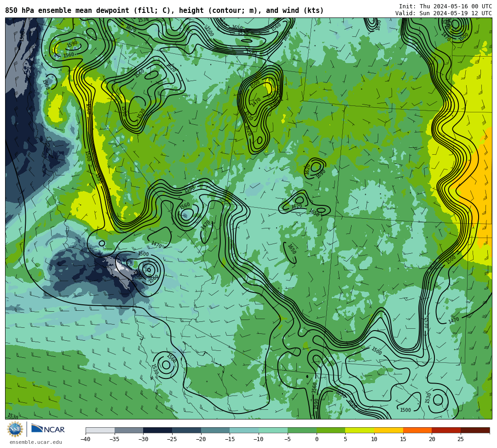Pick the medium green -5 to 0 colorbar swatch
The height and width of the screenshot is (448, 497).
302,430
